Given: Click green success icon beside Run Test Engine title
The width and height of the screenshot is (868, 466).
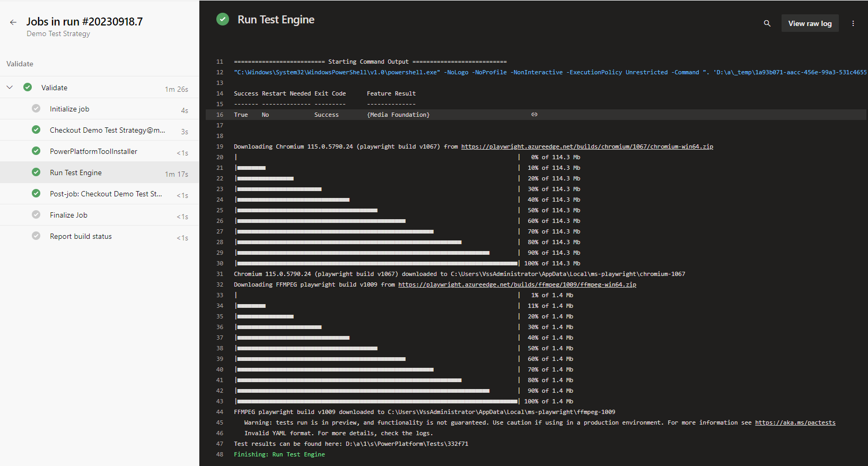Looking at the screenshot, I should tap(223, 20).
